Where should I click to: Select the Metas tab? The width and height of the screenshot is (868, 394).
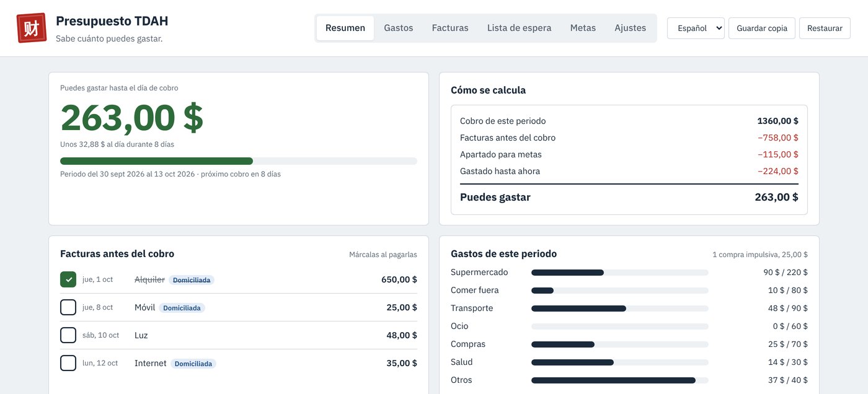point(583,28)
